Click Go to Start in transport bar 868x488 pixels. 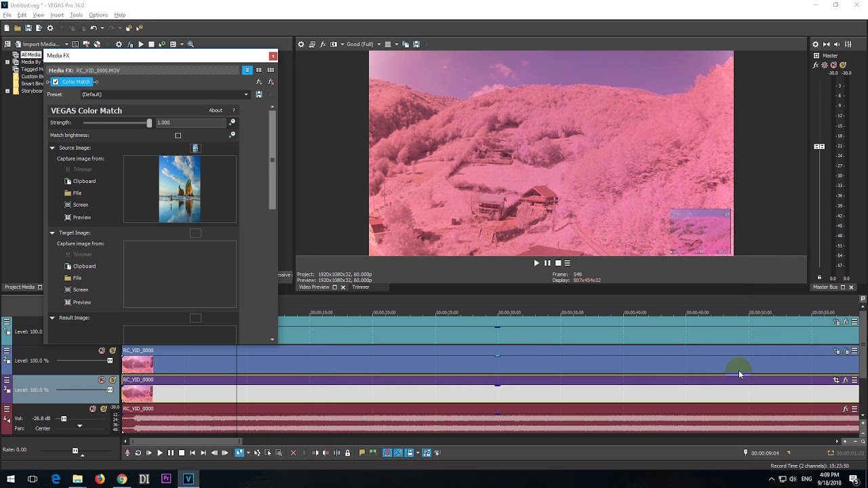coord(192,453)
